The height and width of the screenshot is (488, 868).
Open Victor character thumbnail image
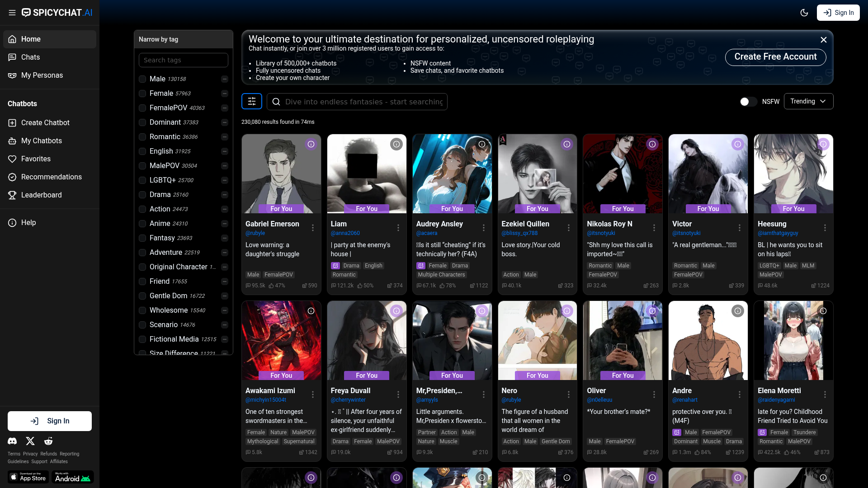(708, 174)
